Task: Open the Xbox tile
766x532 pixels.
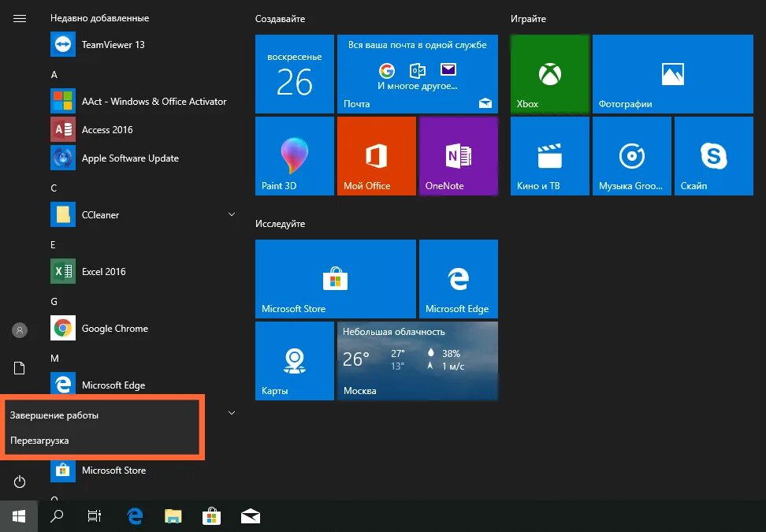Action: click(550, 74)
